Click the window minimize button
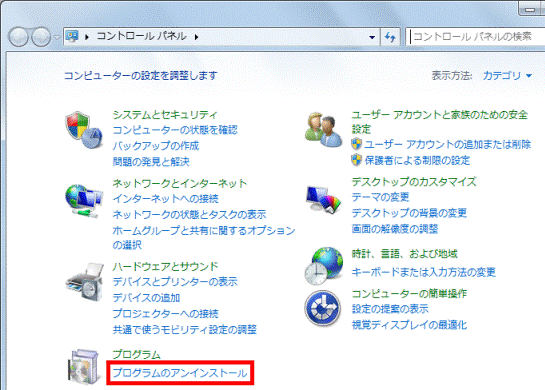Image resolution: width=545 pixels, height=390 pixels. coord(531,9)
